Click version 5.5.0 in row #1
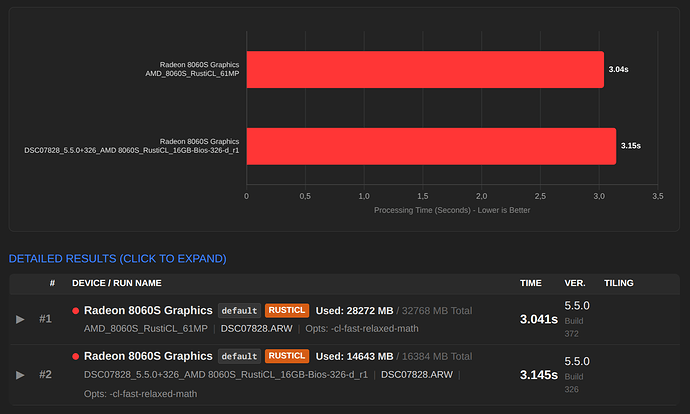690x414 pixels. (577, 306)
